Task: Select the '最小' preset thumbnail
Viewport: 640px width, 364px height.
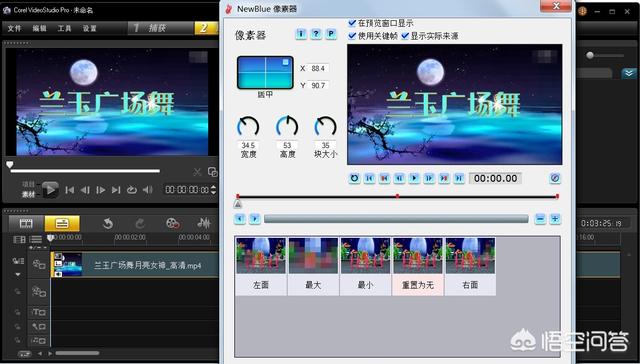Action: pyautogui.click(x=365, y=266)
